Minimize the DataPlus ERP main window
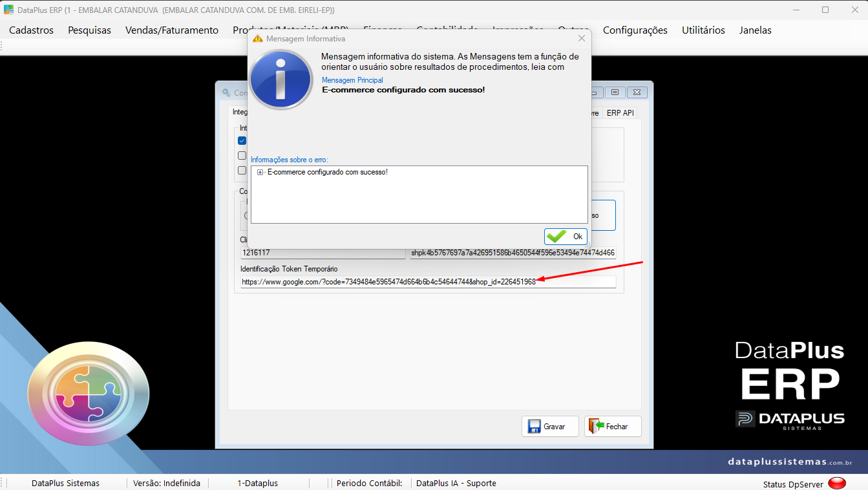The width and height of the screenshot is (868, 490). pyautogui.click(x=796, y=10)
